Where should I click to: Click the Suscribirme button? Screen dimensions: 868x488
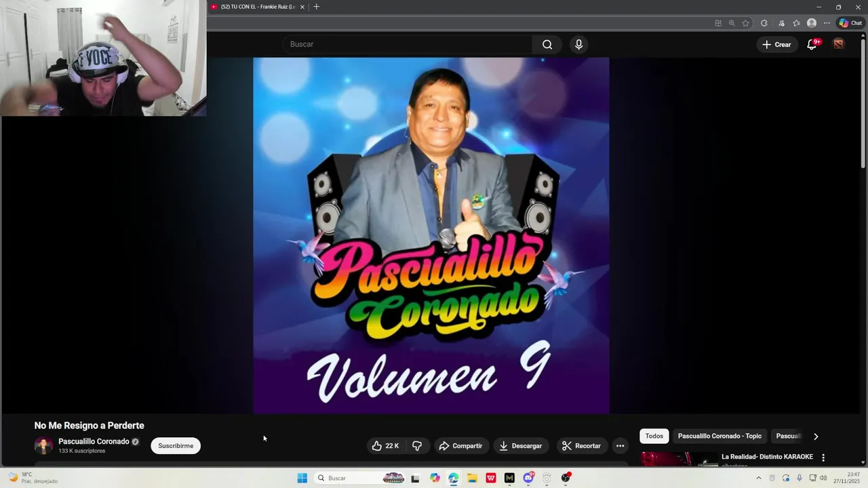point(176,446)
